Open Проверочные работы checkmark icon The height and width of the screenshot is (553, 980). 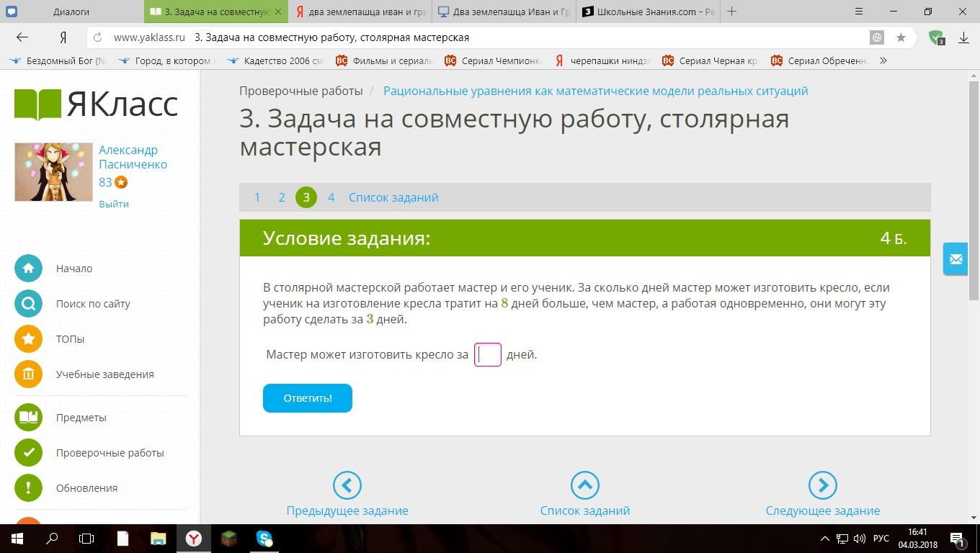28,453
